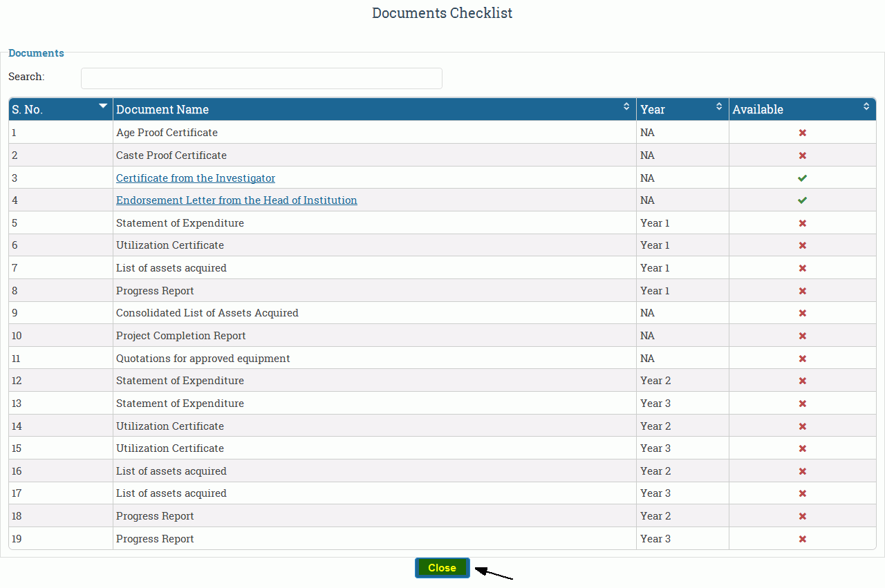The width and height of the screenshot is (885, 588).
Task: Open Endorsement Letter from the Head of Institution
Action: pos(236,200)
